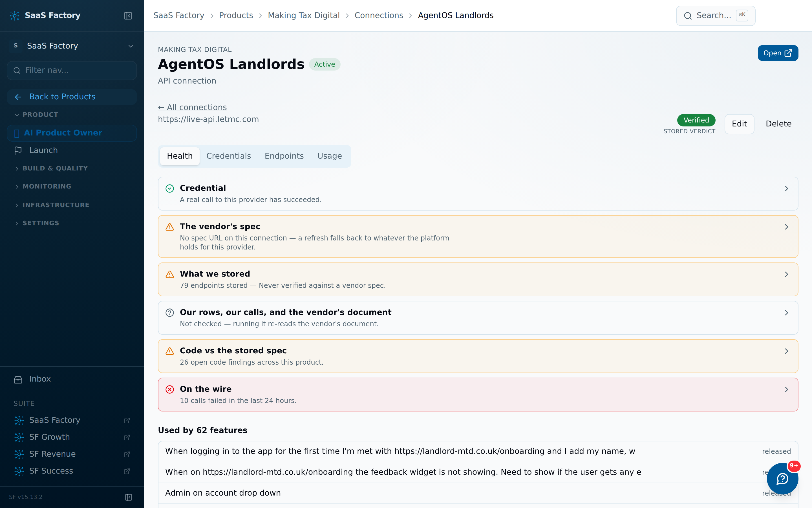Image resolution: width=812 pixels, height=508 pixels.
Task: Focus the Filter nav input
Action: [x=72, y=70]
